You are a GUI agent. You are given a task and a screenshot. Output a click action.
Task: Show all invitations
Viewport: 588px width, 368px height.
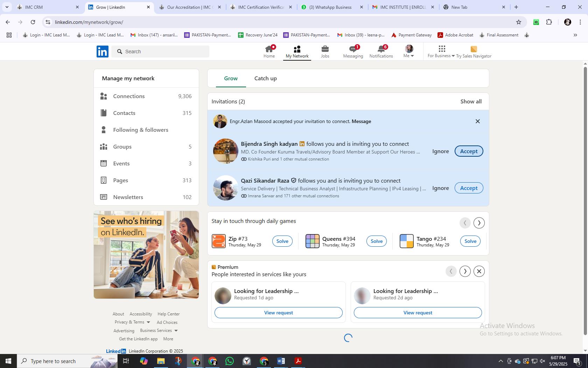point(471,101)
